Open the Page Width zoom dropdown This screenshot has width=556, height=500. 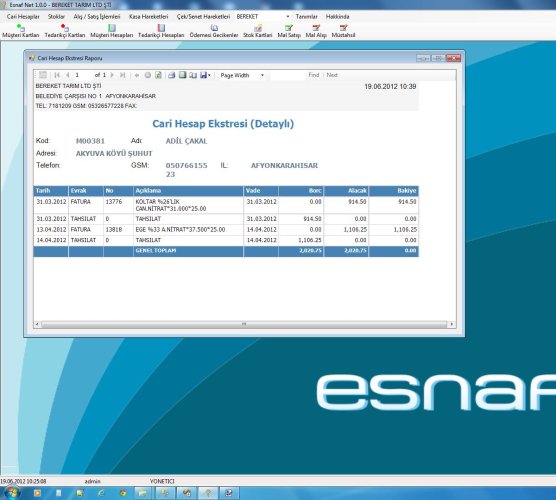(x=262, y=75)
